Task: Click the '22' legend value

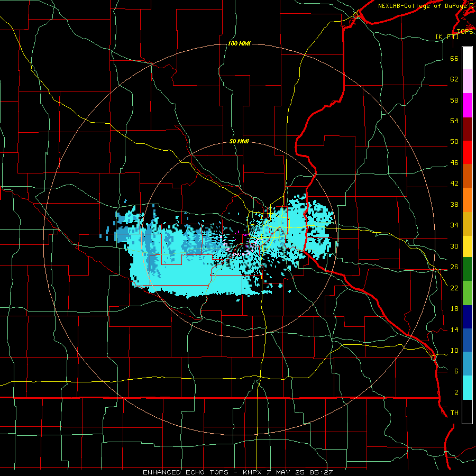Action: 454,288
